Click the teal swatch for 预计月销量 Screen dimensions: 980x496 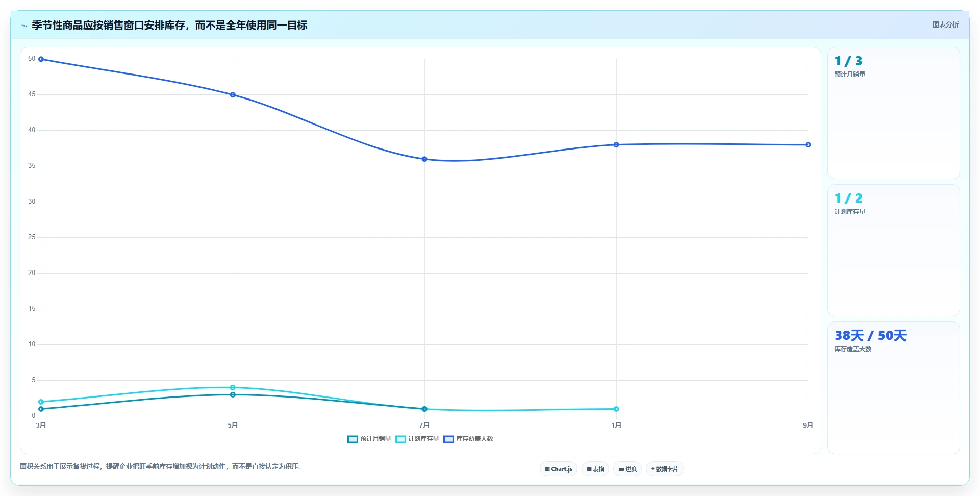pos(353,439)
